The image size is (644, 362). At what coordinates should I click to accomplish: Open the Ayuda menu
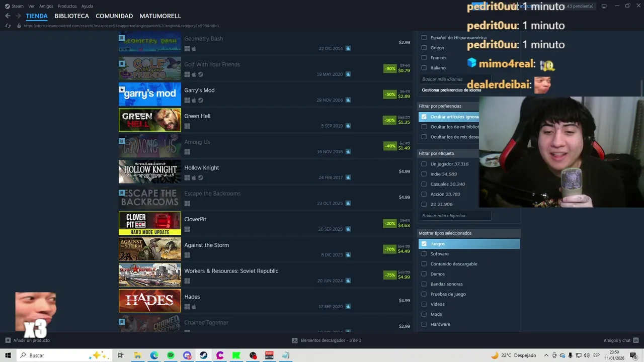(x=87, y=6)
